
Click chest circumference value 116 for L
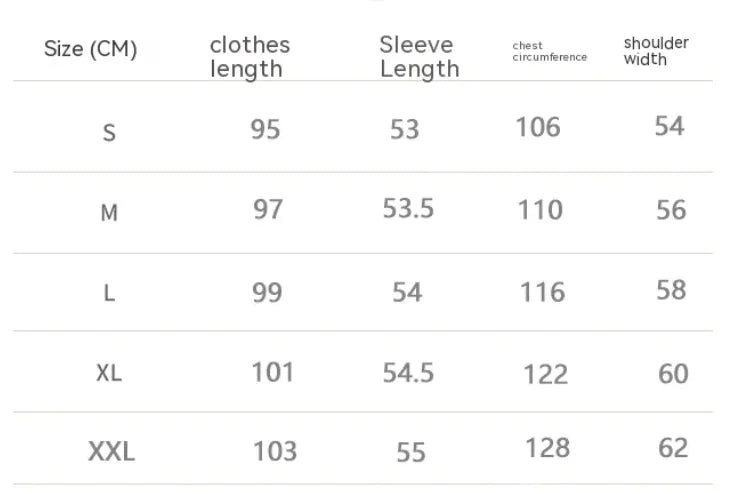coord(541,292)
